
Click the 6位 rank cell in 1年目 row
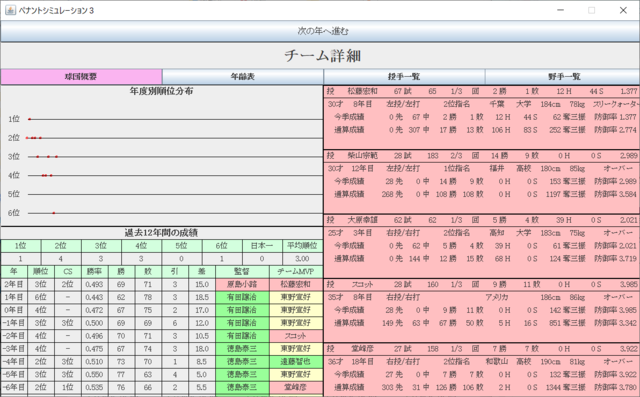[40, 297]
